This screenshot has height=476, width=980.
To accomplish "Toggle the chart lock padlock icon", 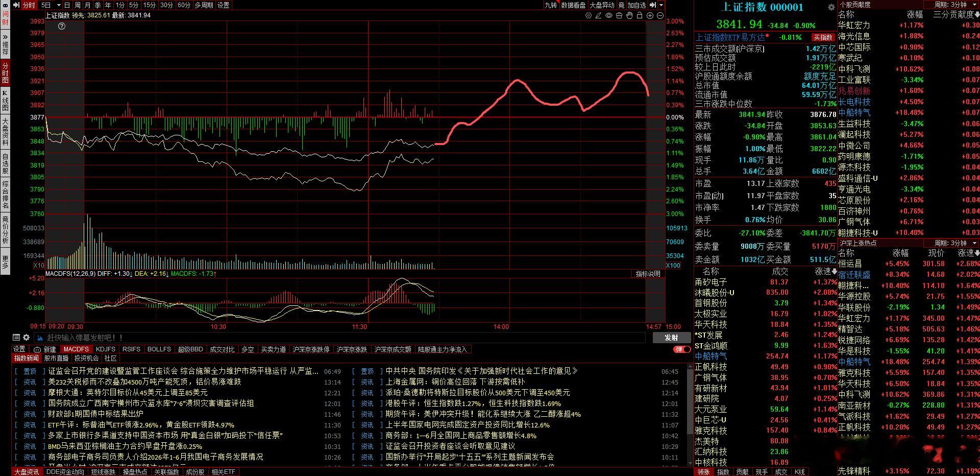I will pos(640,15).
